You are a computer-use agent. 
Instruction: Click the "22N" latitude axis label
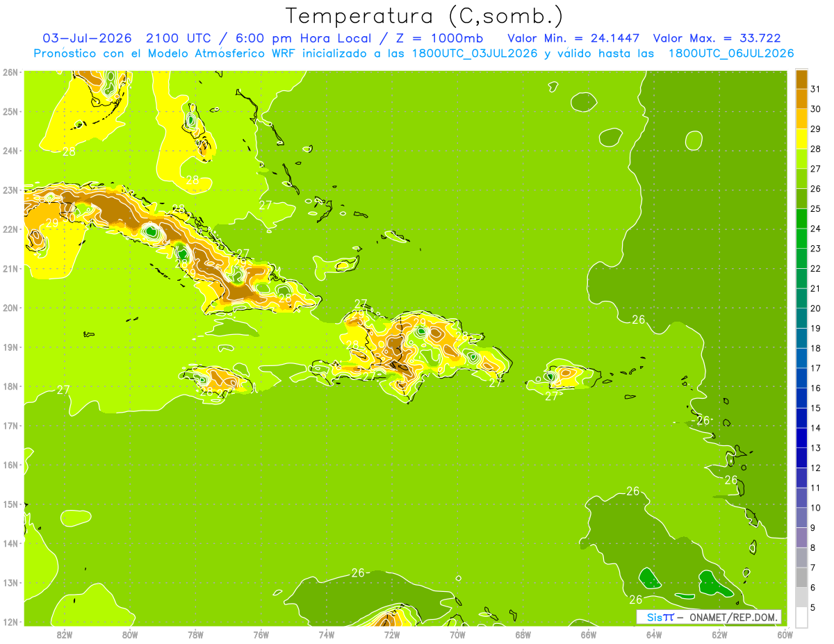(10, 229)
